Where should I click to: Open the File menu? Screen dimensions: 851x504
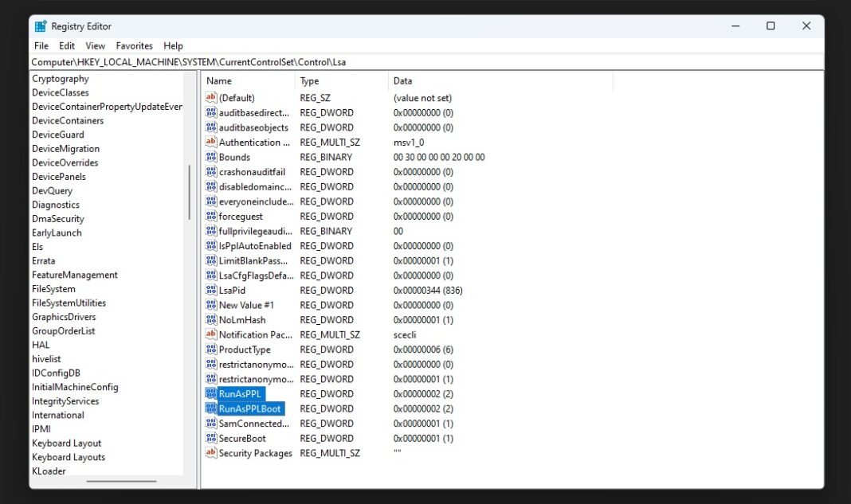point(41,46)
